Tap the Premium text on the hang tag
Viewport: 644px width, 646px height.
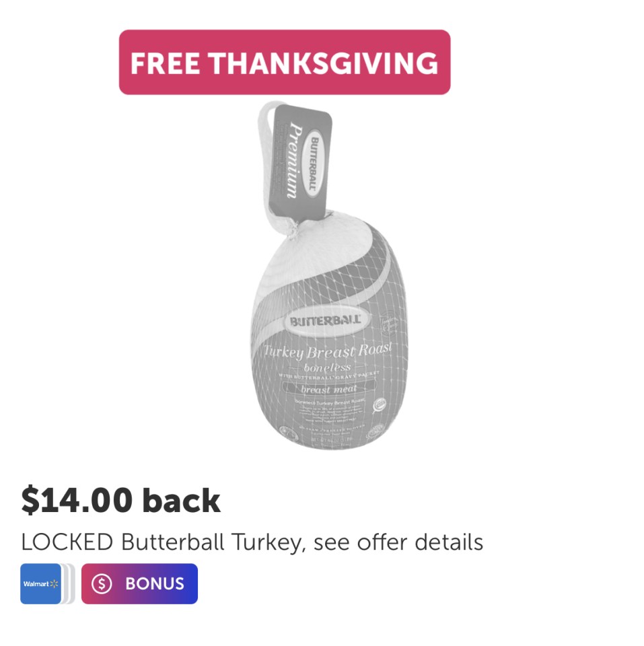coord(293,160)
